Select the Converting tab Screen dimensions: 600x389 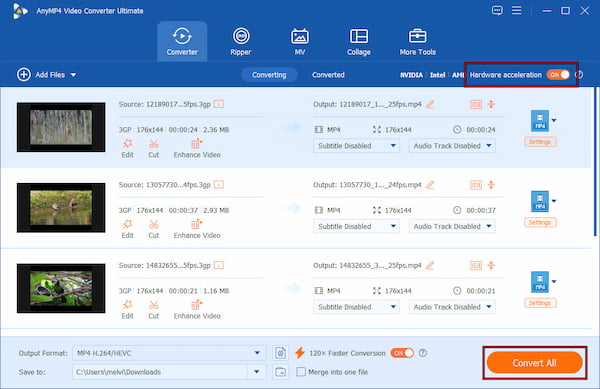(269, 75)
